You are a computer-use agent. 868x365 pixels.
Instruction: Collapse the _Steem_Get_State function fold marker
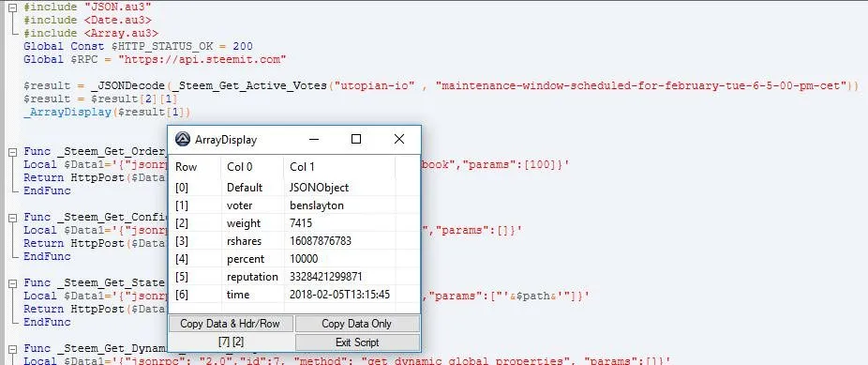point(13,283)
